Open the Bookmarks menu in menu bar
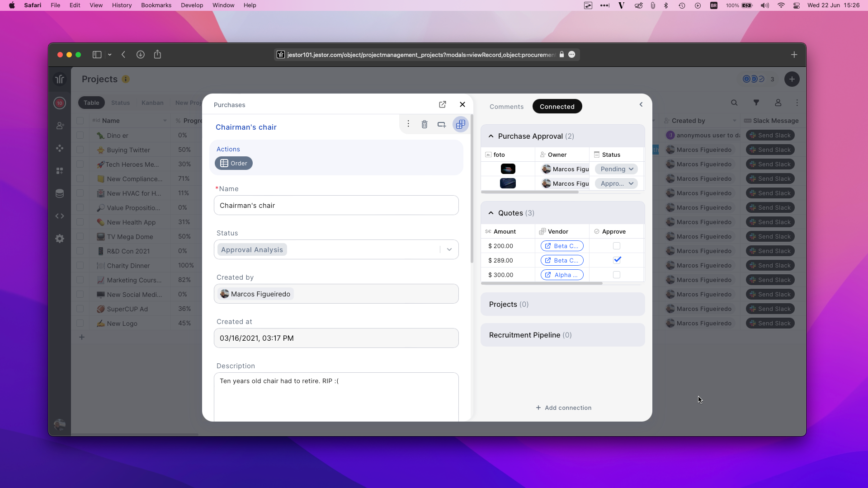Viewport: 868px width, 488px height. point(156,5)
